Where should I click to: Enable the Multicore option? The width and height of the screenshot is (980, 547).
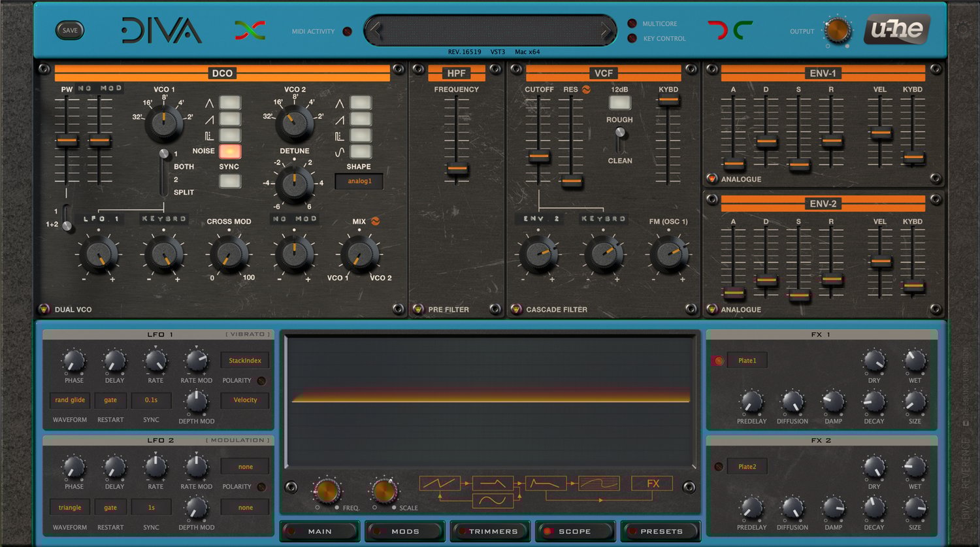pos(632,24)
